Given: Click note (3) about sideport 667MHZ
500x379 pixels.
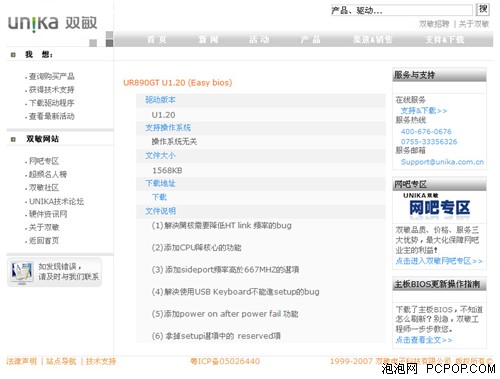Looking at the screenshot, I should (x=225, y=270).
